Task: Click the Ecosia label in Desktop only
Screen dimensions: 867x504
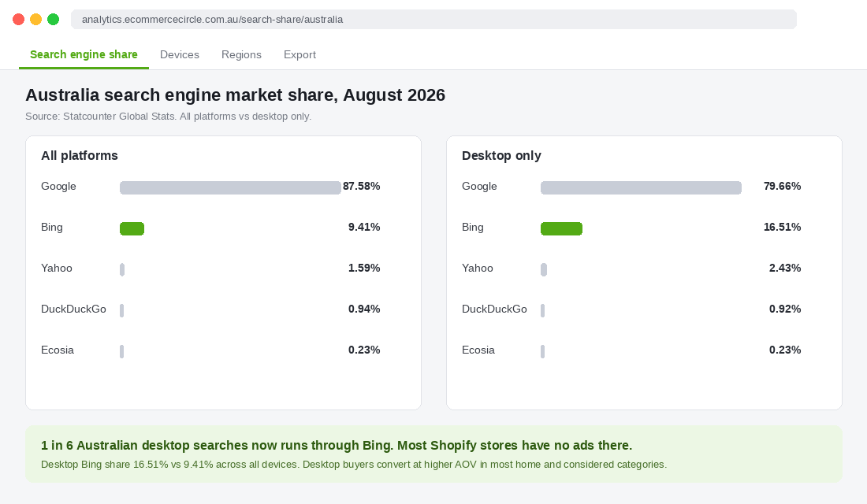Action: 478,350
